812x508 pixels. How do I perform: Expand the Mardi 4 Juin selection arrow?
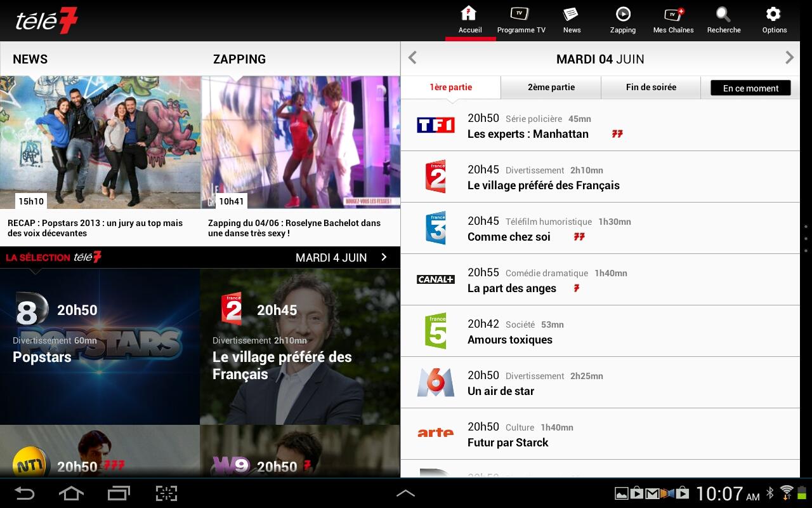pyautogui.click(x=384, y=257)
